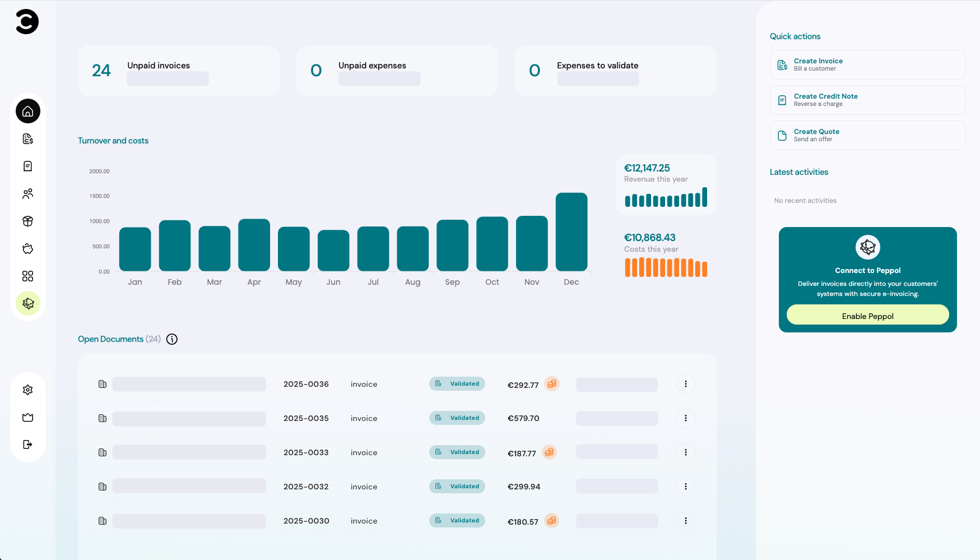Click the crown subscription icon

[x=27, y=417]
